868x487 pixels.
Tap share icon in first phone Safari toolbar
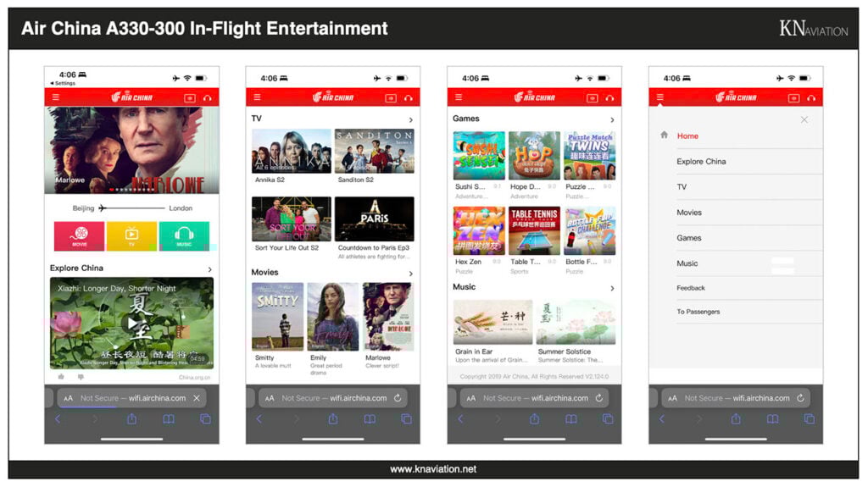click(131, 419)
